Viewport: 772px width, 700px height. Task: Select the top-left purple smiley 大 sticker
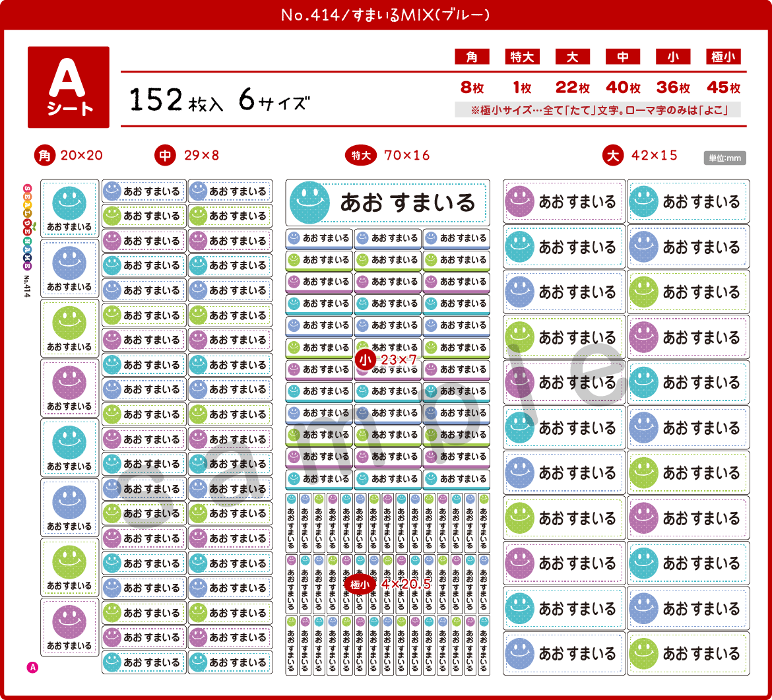(563, 201)
